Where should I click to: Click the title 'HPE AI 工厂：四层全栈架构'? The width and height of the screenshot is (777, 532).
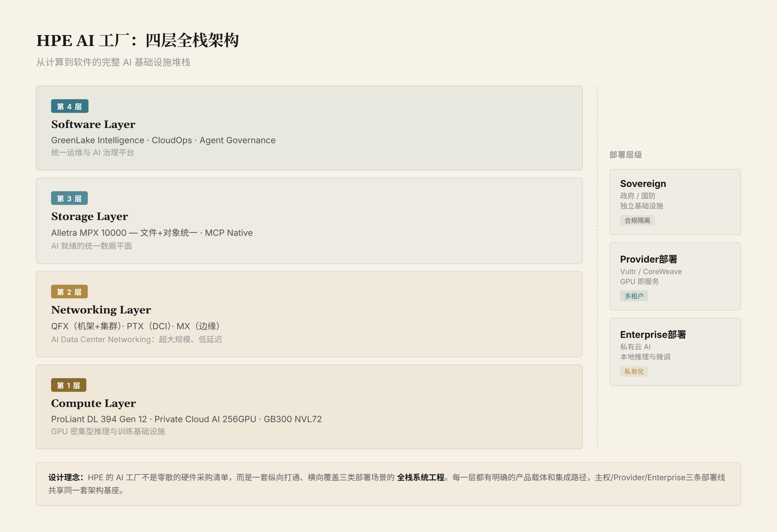137,41
